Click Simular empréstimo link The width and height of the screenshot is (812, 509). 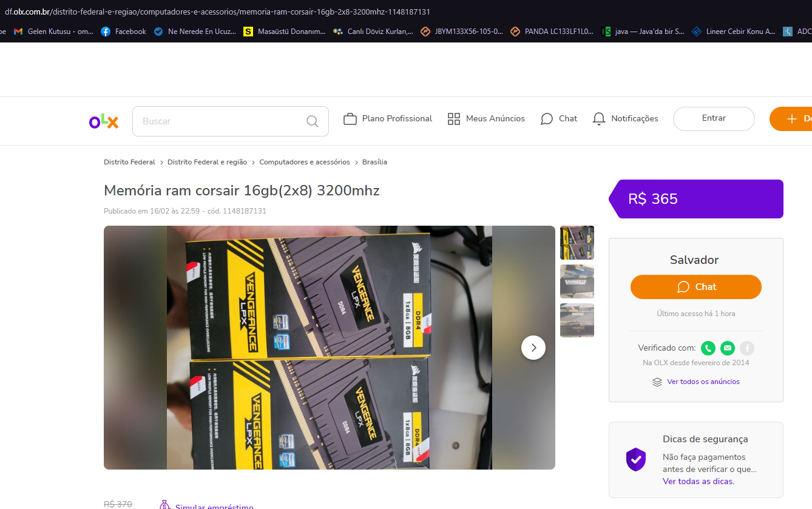214,506
